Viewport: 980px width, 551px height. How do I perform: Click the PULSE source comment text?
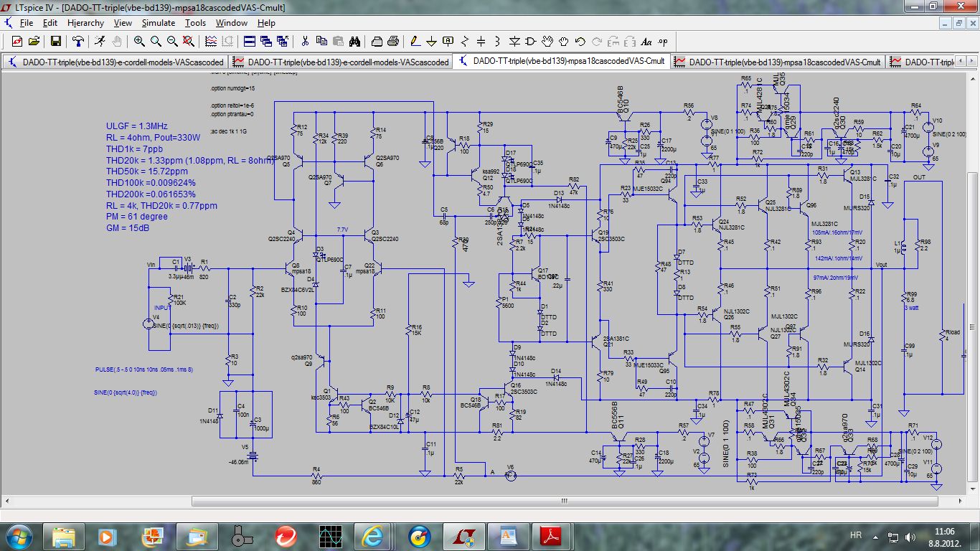(x=144, y=369)
